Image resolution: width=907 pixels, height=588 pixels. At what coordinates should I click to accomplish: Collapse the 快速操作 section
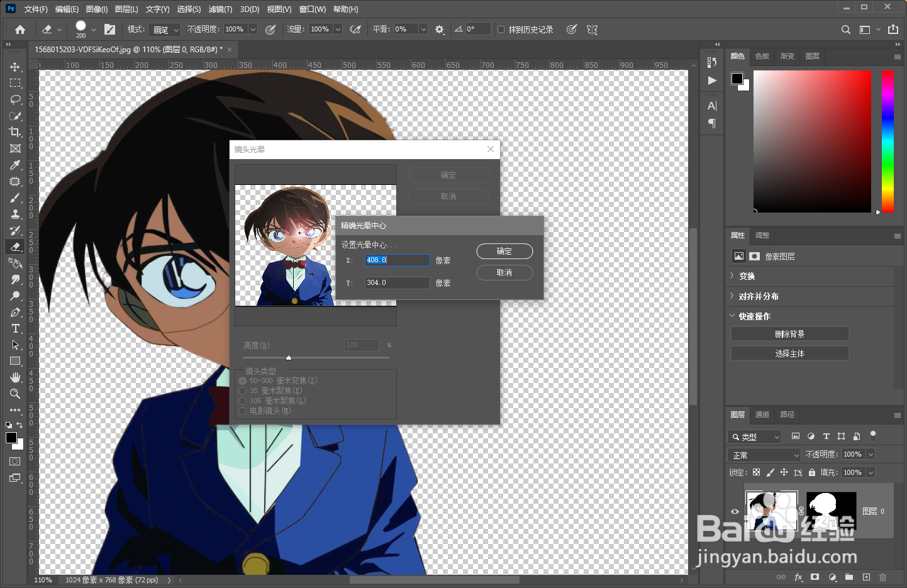732,316
